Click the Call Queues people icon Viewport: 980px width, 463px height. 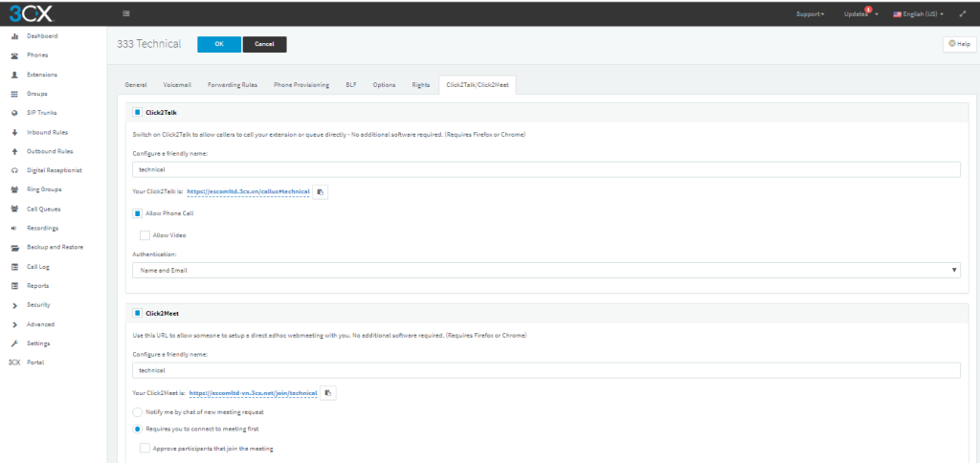pyautogui.click(x=14, y=209)
